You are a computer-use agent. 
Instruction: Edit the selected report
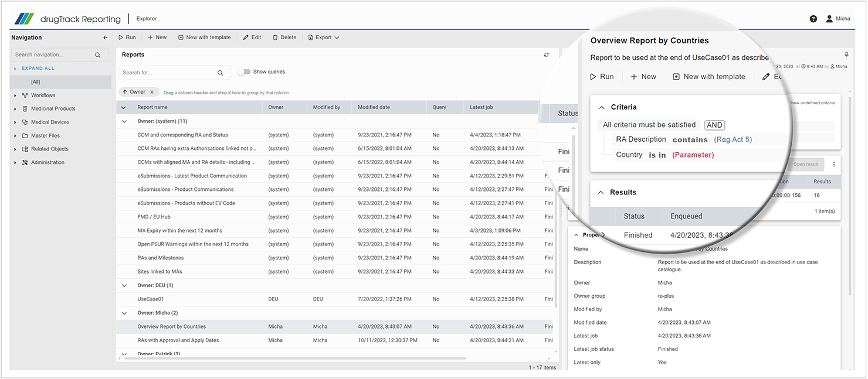pos(252,37)
